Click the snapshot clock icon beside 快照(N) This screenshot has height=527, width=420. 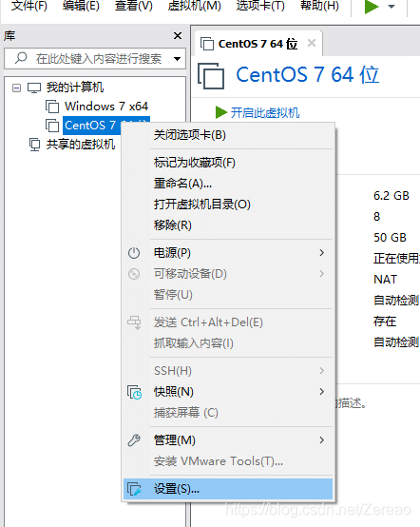[x=134, y=392]
